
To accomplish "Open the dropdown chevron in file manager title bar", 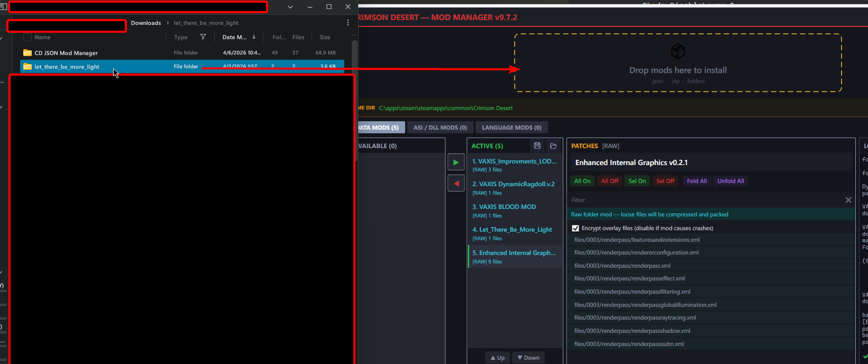I will point(290,7).
